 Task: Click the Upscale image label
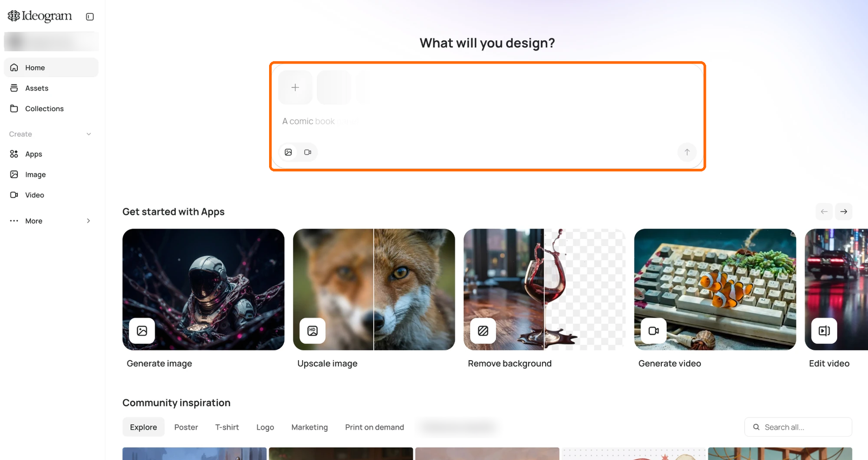coord(327,364)
